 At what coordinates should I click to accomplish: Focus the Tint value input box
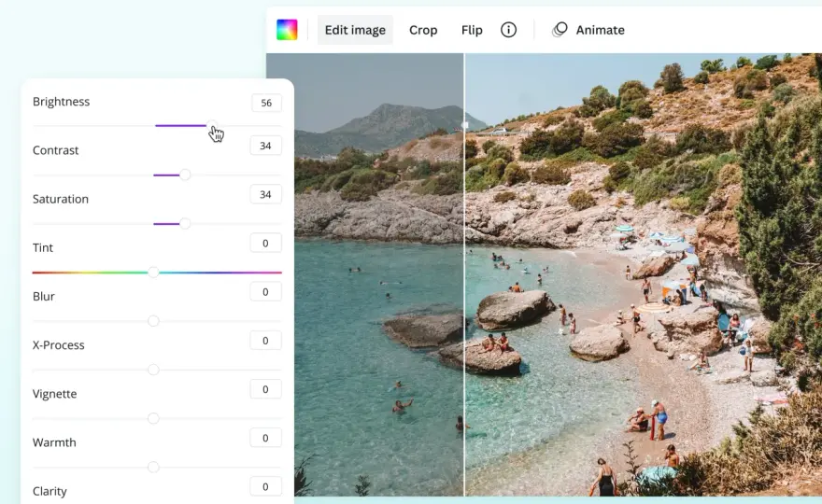[266, 243]
